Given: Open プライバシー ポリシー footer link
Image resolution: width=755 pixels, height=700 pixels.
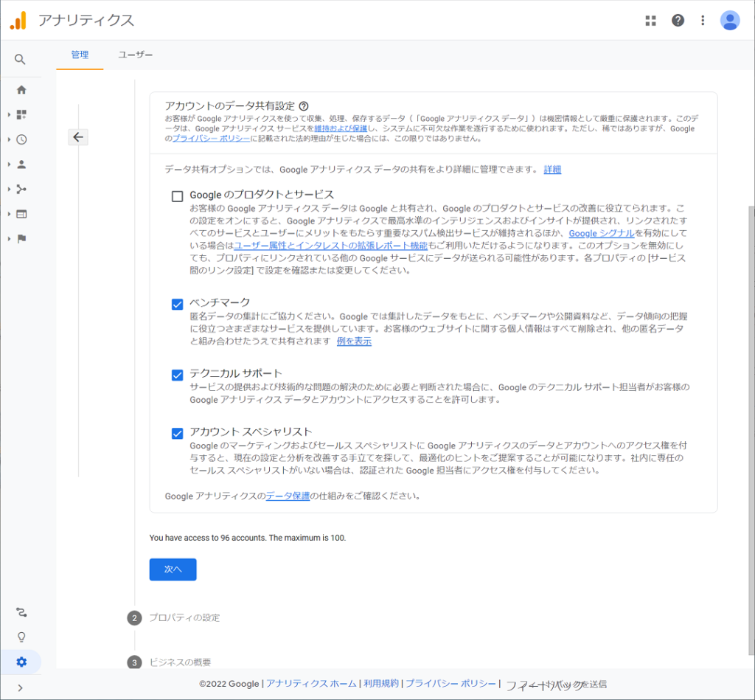Looking at the screenshot, I should (x=450, y=684).
